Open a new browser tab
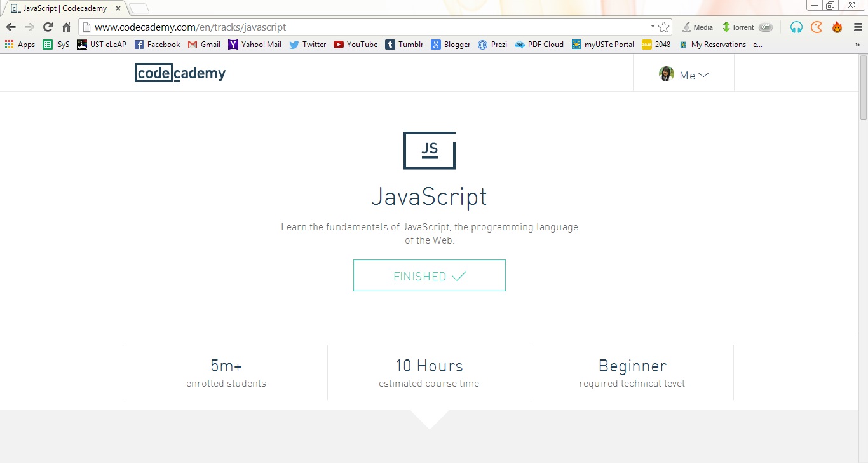The height and width of the screenshot is (463, 868). point(139,8)
